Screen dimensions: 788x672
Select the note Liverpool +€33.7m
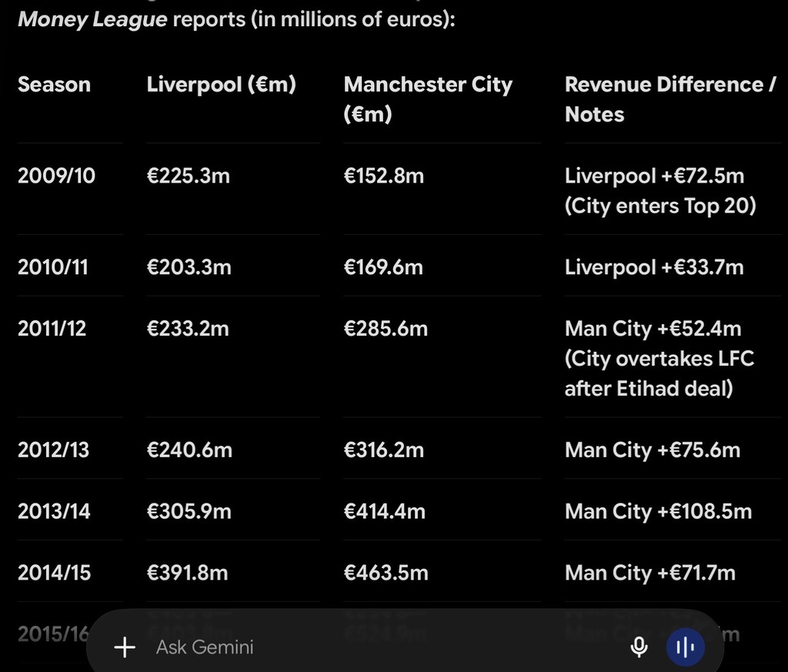[654, 267]
